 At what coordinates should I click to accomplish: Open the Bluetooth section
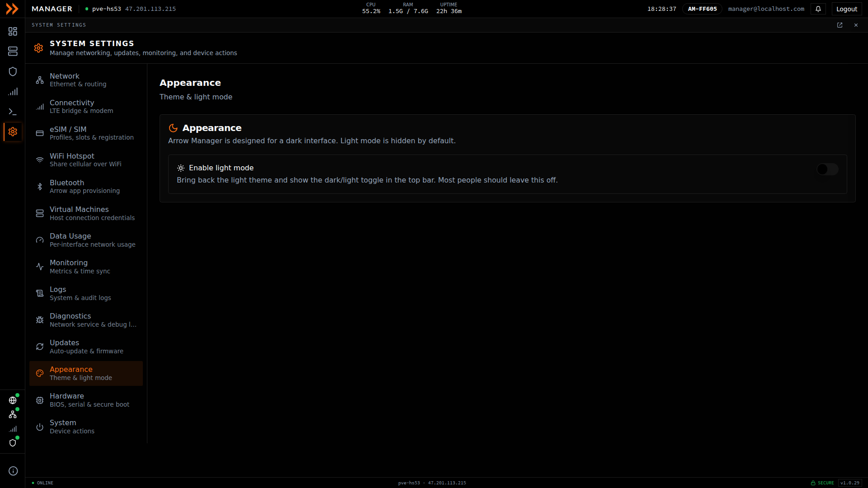point(86,187)
